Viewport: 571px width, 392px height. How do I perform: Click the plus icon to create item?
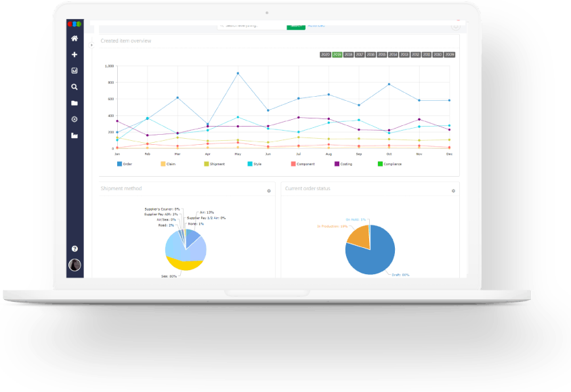pos(75,55)
